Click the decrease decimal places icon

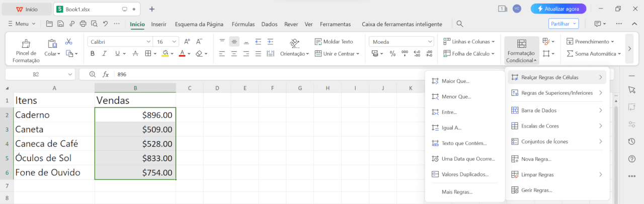(429, 53)
